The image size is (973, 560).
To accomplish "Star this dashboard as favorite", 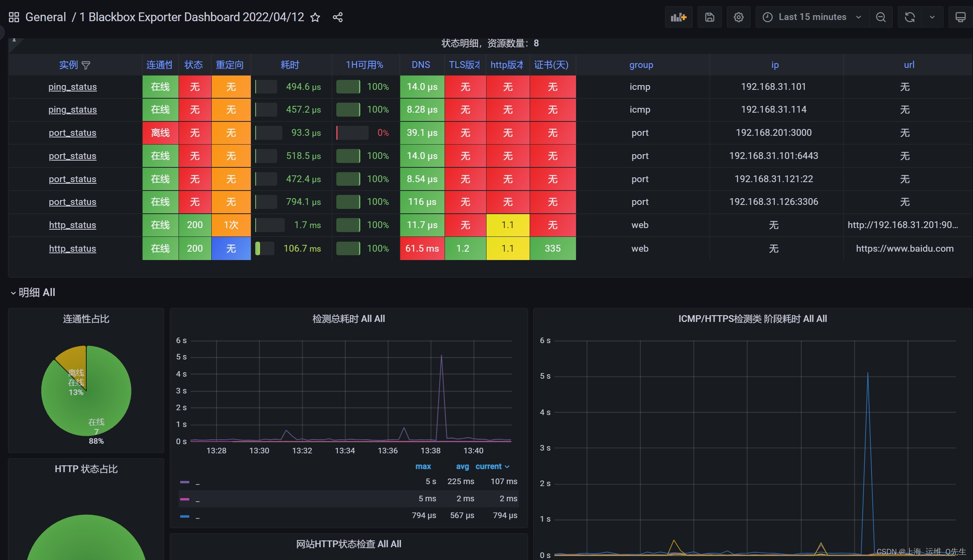I will (x=315, y=17).
